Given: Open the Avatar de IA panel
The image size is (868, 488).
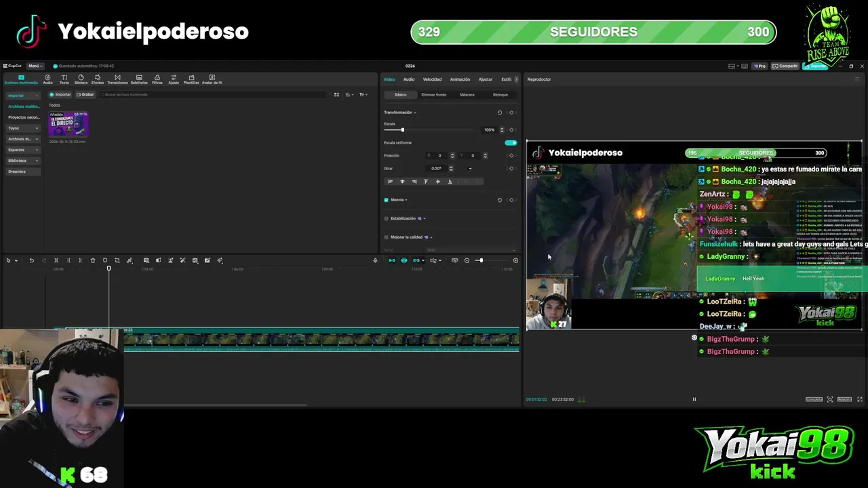Looking at the screenshot, I should click(x=212, y=79).
